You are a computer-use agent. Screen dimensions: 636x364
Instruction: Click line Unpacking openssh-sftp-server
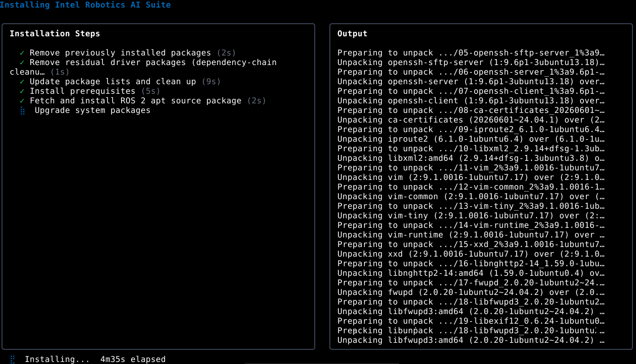pos(471,63)
